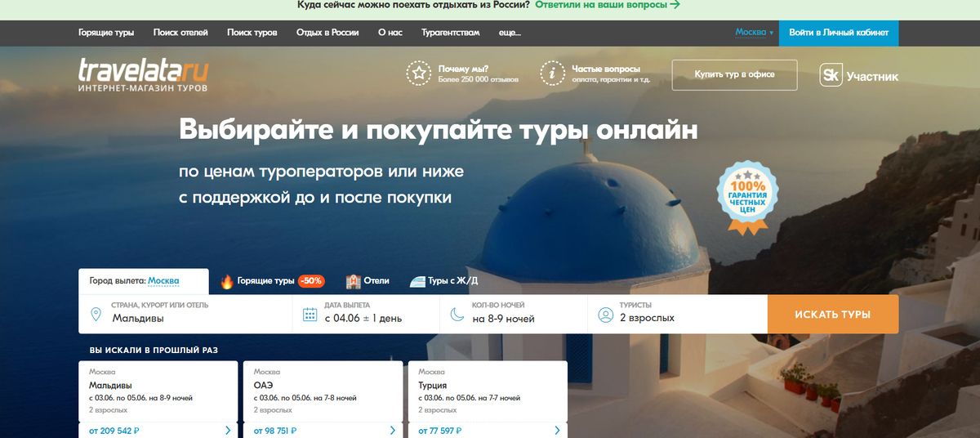Click the Страна, курорт или отель field
Screen dimensions: 980x438
click(185, 314)
